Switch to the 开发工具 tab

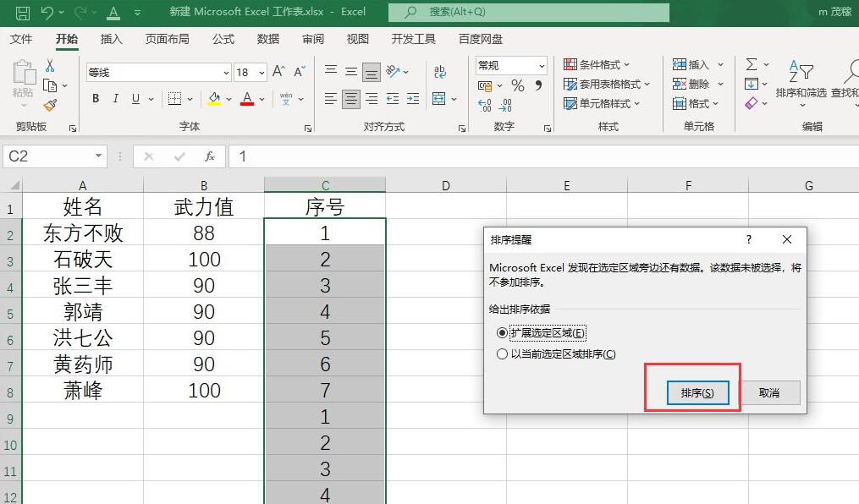(x=414, y=39)
